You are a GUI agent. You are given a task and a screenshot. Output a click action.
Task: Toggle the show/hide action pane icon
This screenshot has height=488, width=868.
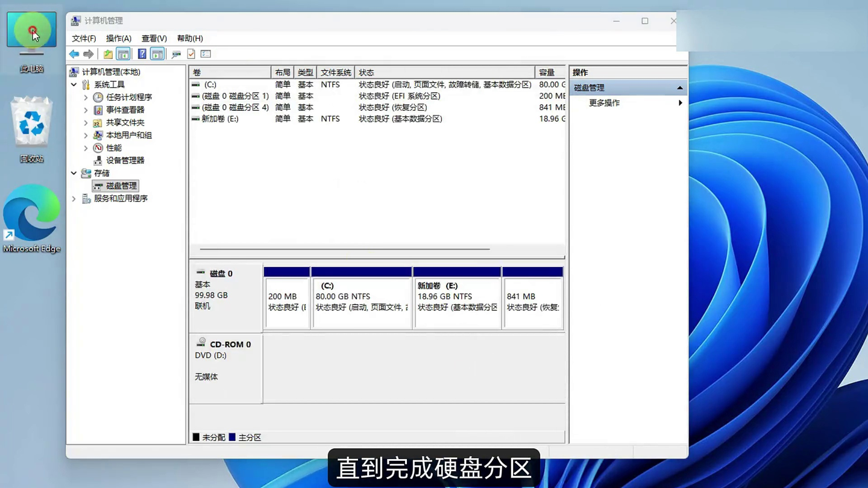(157, 54)
